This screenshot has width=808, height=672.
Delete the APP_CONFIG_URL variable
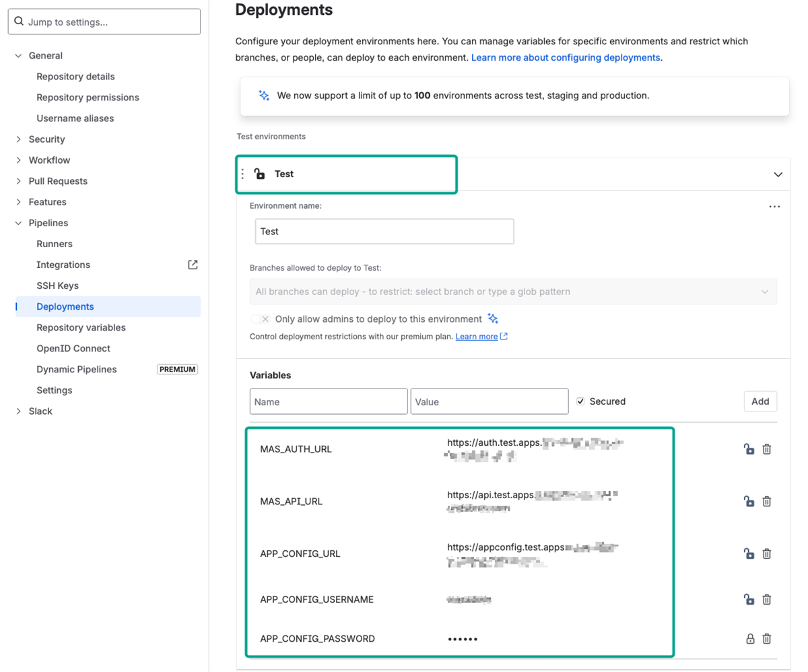[766, 553]
